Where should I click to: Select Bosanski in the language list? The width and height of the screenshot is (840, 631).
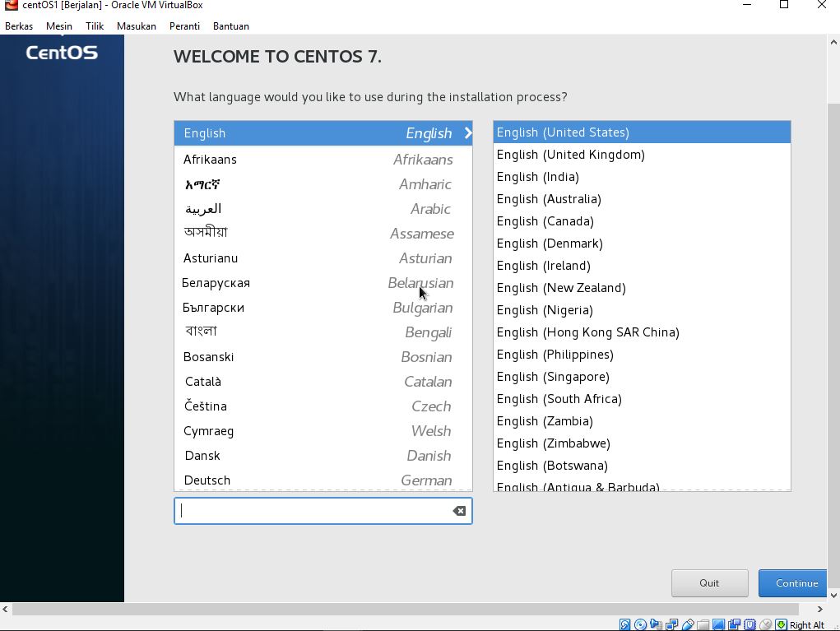[x=323, y=357]
